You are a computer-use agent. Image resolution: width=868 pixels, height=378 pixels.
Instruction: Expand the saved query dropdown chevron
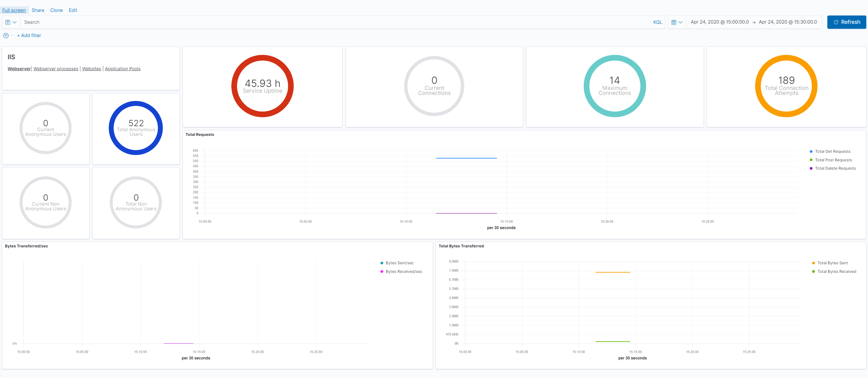(14, 22)
